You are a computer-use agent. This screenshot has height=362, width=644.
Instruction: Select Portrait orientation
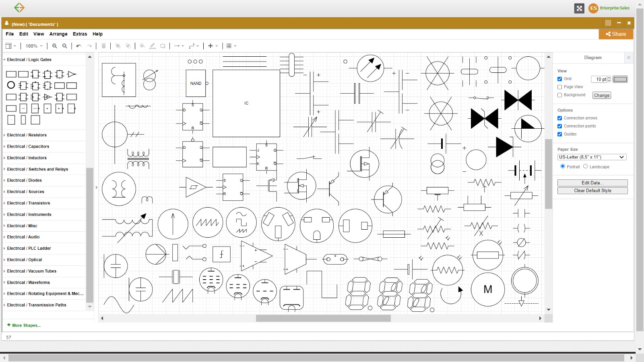coord(563,166)
